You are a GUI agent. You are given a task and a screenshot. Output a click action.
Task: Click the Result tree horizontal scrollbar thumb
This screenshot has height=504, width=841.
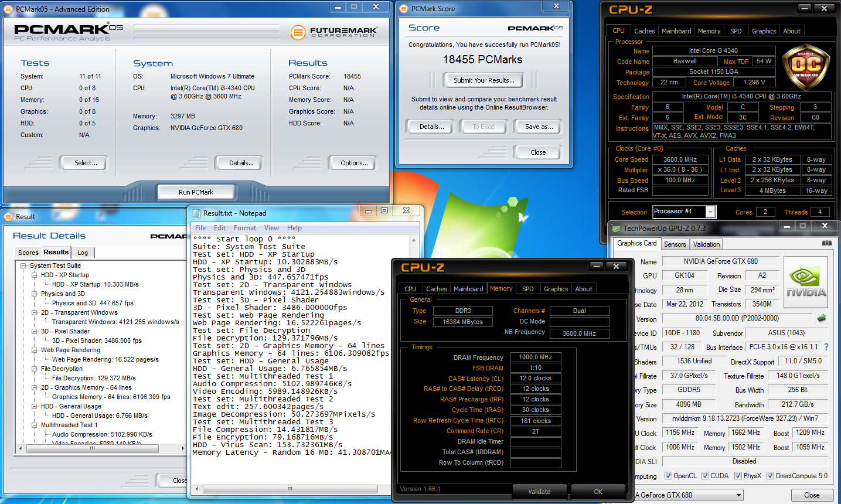[92, 448]
